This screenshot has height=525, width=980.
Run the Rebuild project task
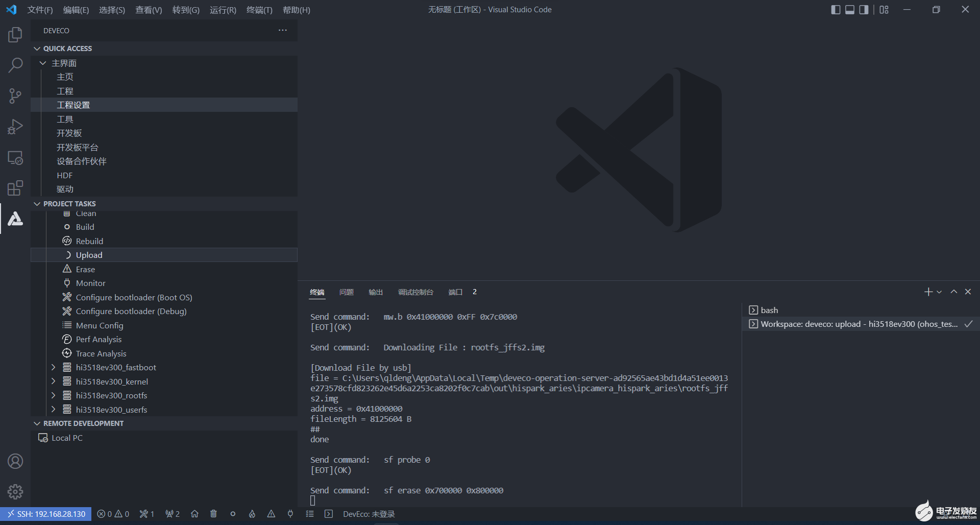pyautogui.click(x=164, y=241)
